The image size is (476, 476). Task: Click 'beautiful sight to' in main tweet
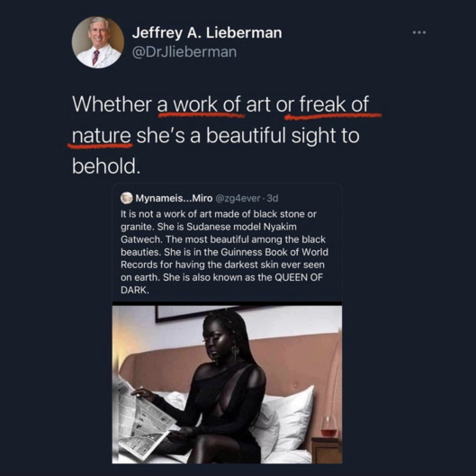[x=283, y=136]
